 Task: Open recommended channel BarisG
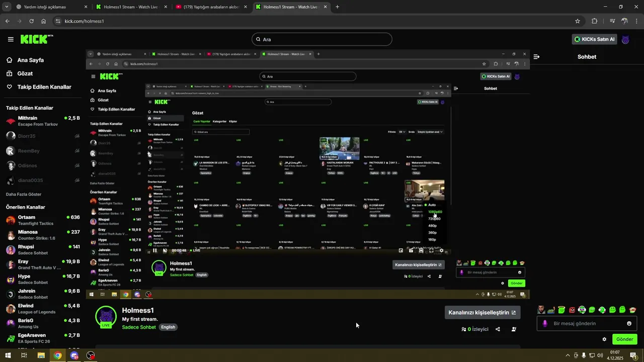coord(43,323)
